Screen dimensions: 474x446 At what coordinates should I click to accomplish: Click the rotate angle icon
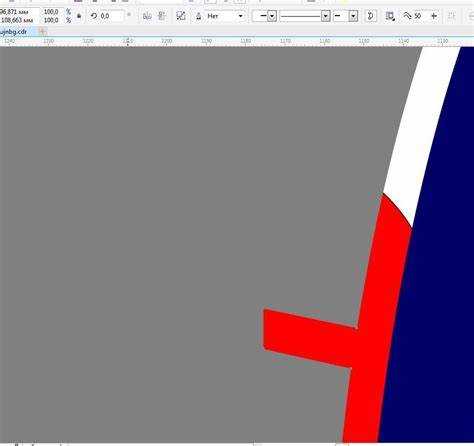tap(94, 16)
